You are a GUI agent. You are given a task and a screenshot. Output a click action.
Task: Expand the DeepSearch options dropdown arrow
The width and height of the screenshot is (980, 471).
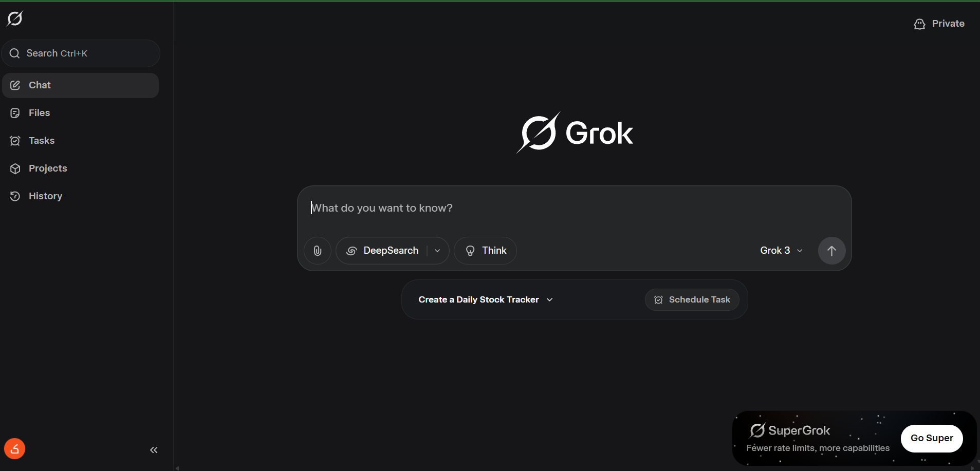click(x=438, y=251)
